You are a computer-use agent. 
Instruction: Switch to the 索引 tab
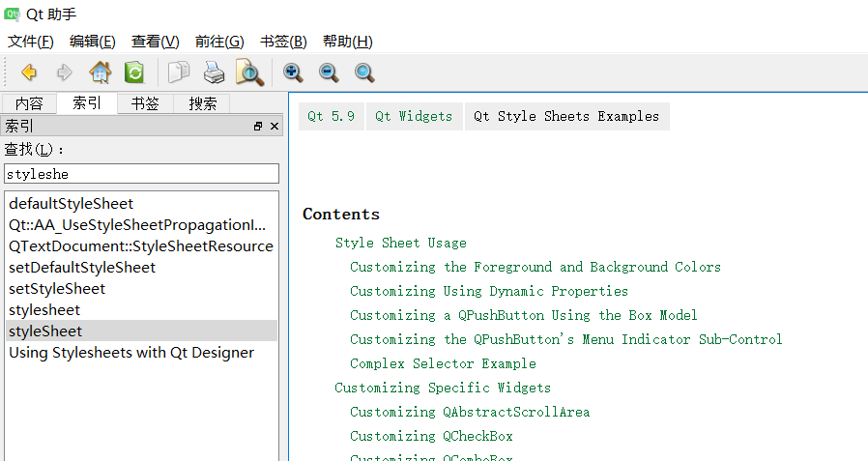pyautogui.click(x=87, y=103)
